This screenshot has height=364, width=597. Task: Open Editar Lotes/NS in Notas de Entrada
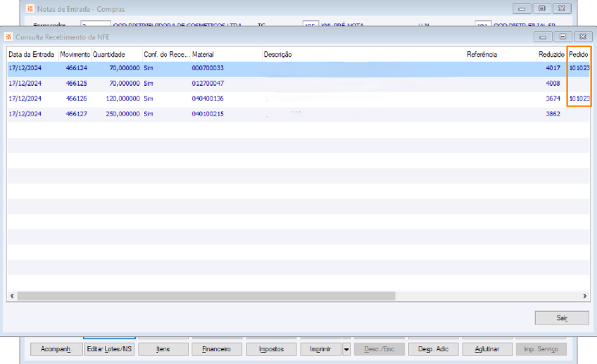pyautogui.click(x=109, y=349)
